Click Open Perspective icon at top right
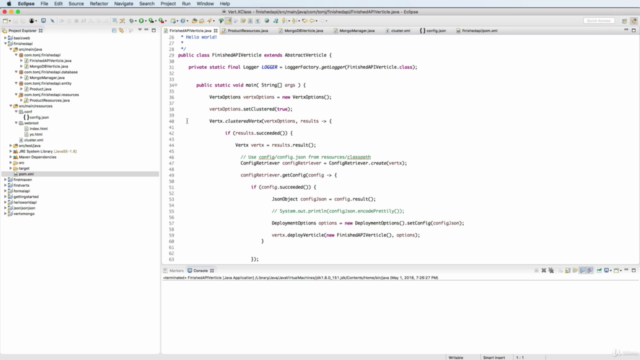Image resolution: width=640 pixels, height=360 pixels. click(624, 21)
